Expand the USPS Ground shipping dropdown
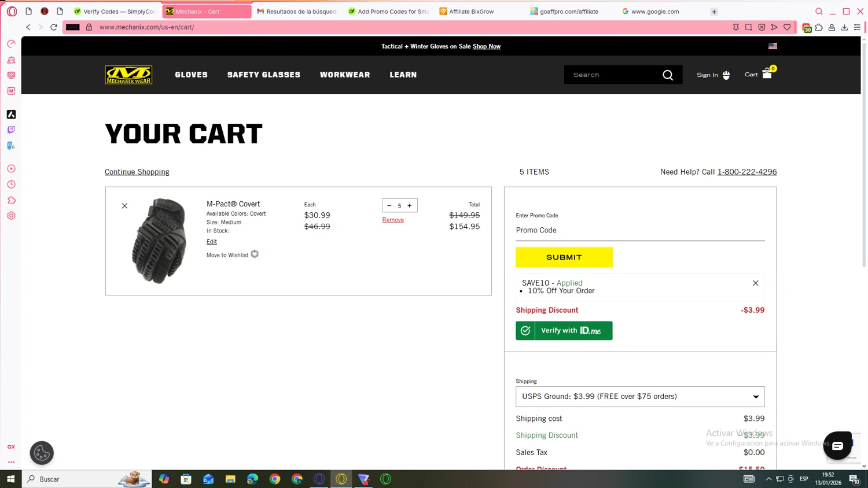868x488 pixels. pos(640,397)
